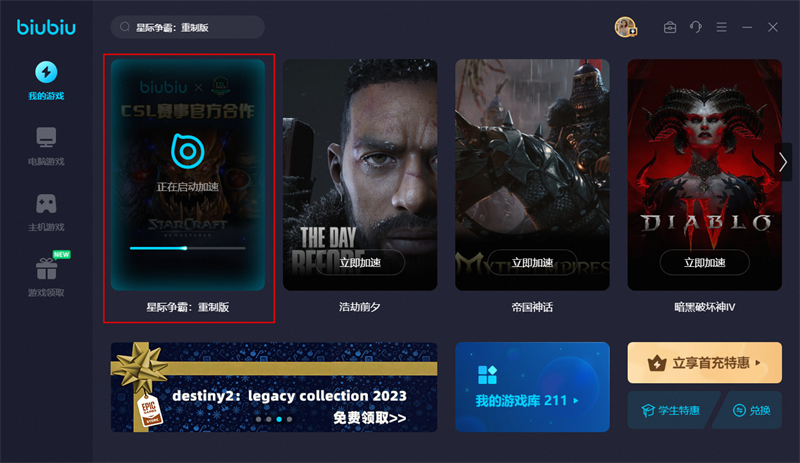This screenshot has height=463, width=800.
Task: Click 立即加速 on Diablo IV
Action: point(704,262)
